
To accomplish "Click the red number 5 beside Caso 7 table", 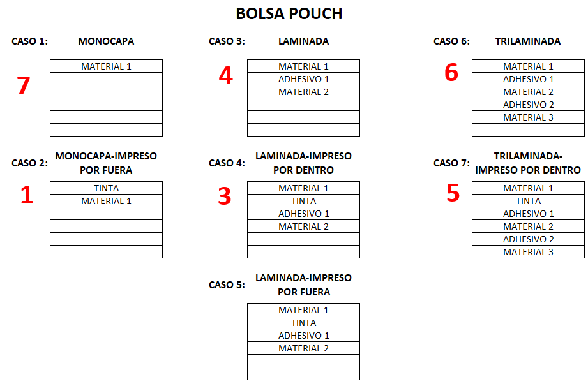I will (453, 193).
